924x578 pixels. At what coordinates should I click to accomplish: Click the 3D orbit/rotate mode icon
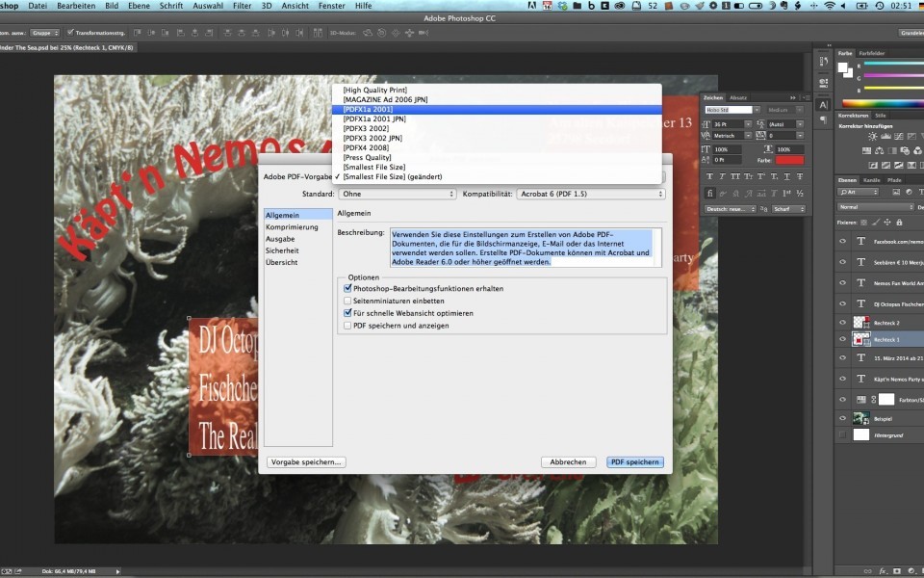pos(368,33)
